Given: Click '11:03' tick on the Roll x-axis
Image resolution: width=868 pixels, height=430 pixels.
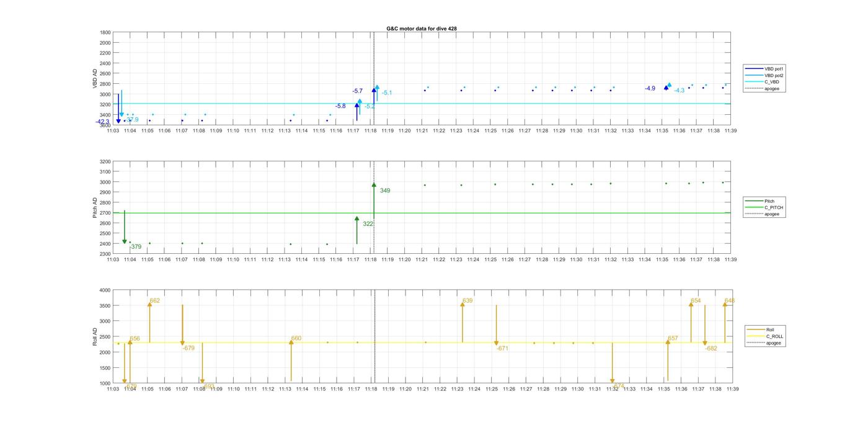Looking at the screenshot, I should [x=113, y=389].
